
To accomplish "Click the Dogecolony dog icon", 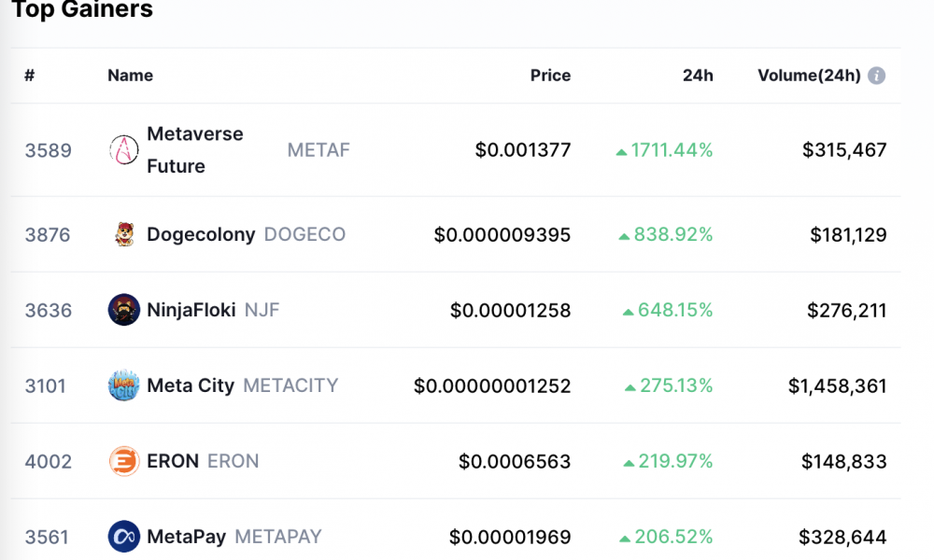I will pyautogui.click(x=124, y=234).
